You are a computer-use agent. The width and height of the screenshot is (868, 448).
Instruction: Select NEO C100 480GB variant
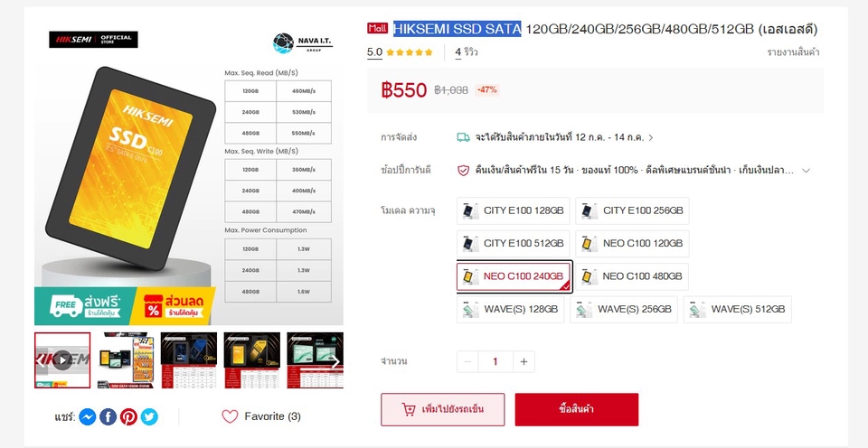click(632, 276)
